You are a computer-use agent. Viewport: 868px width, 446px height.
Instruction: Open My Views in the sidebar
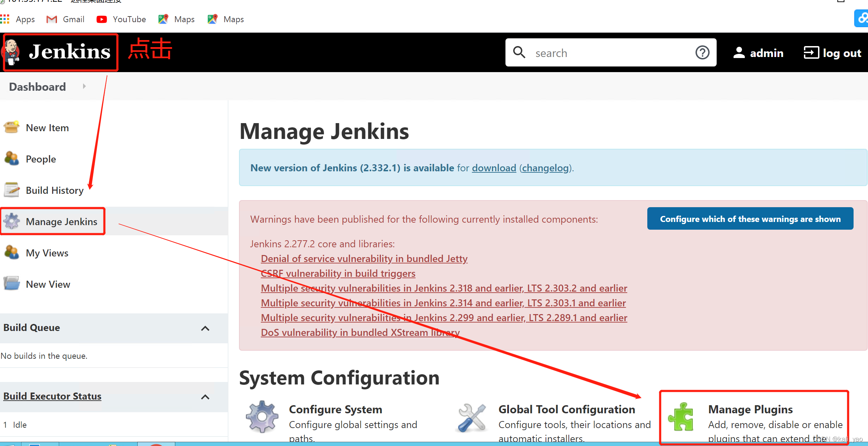[x=47, y=253]
